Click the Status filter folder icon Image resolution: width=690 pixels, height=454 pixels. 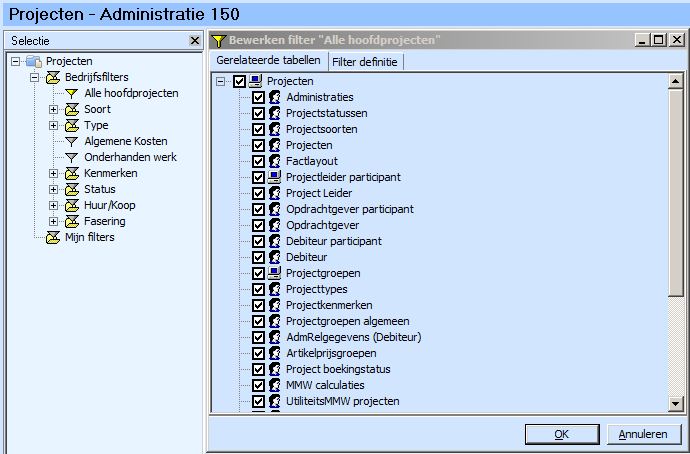click(x=72, y=190)
